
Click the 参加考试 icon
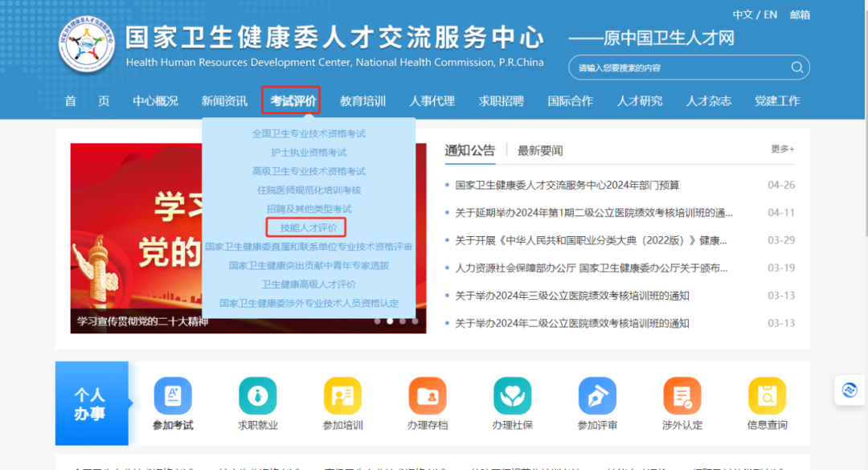point(173,395)
